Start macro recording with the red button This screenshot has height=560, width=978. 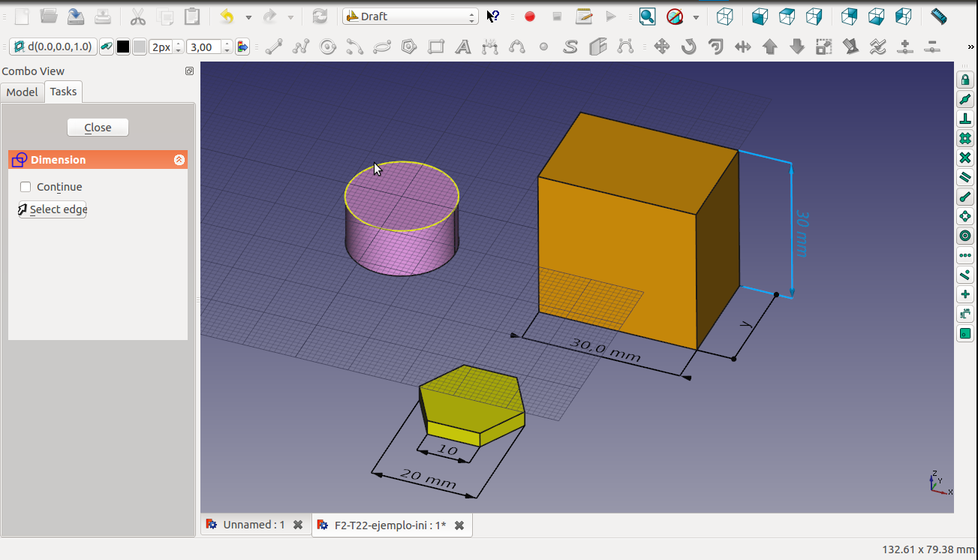[x=530, y=17]
